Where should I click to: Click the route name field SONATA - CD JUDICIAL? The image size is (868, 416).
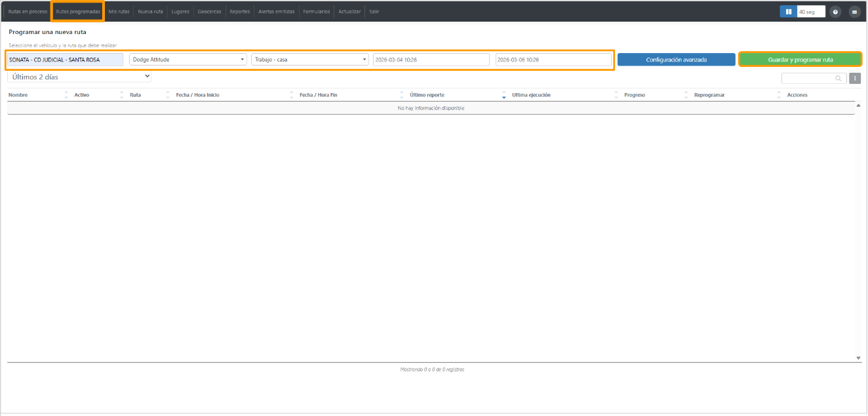point(65,60)
